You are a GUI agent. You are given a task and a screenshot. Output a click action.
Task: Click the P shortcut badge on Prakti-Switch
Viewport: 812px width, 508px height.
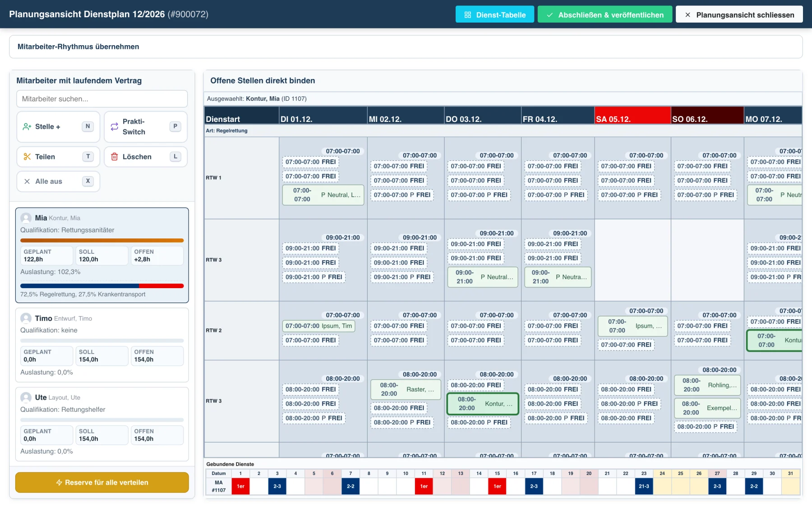(x=175, y=126)
